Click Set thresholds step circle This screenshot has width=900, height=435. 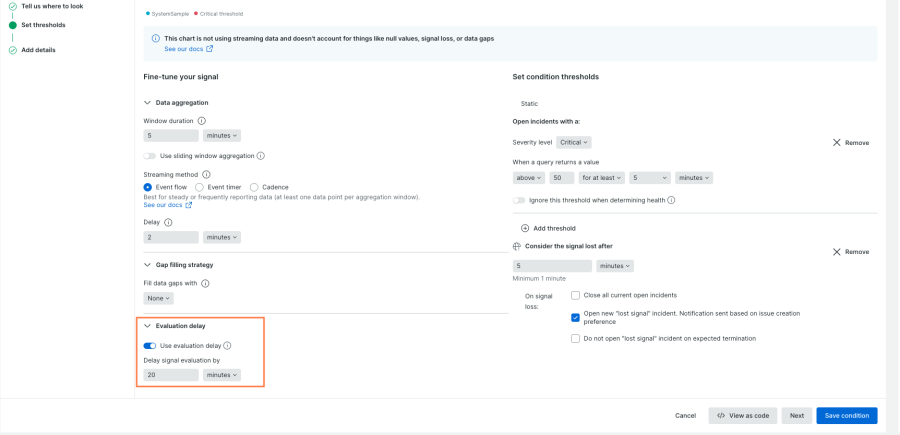tap(13, 25)
